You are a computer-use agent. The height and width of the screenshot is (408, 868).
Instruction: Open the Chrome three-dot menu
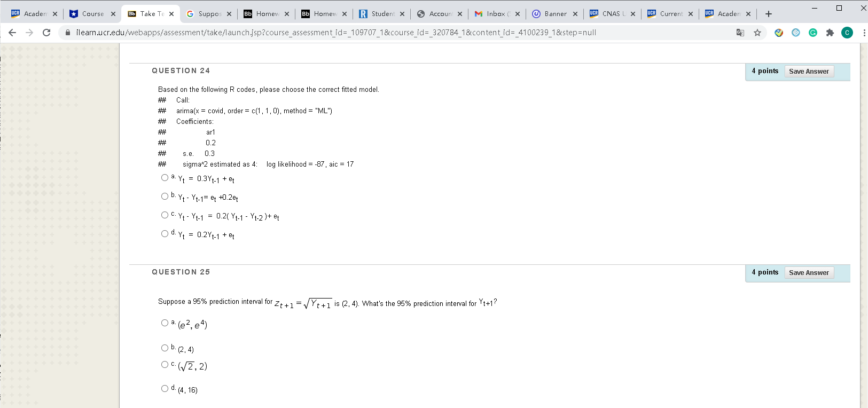[864, 33]
